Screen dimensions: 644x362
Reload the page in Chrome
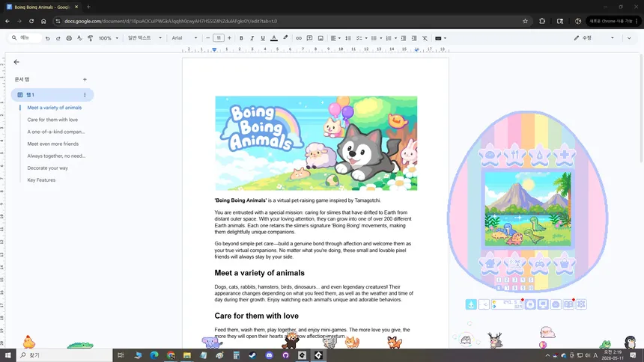tap(31, 21)
